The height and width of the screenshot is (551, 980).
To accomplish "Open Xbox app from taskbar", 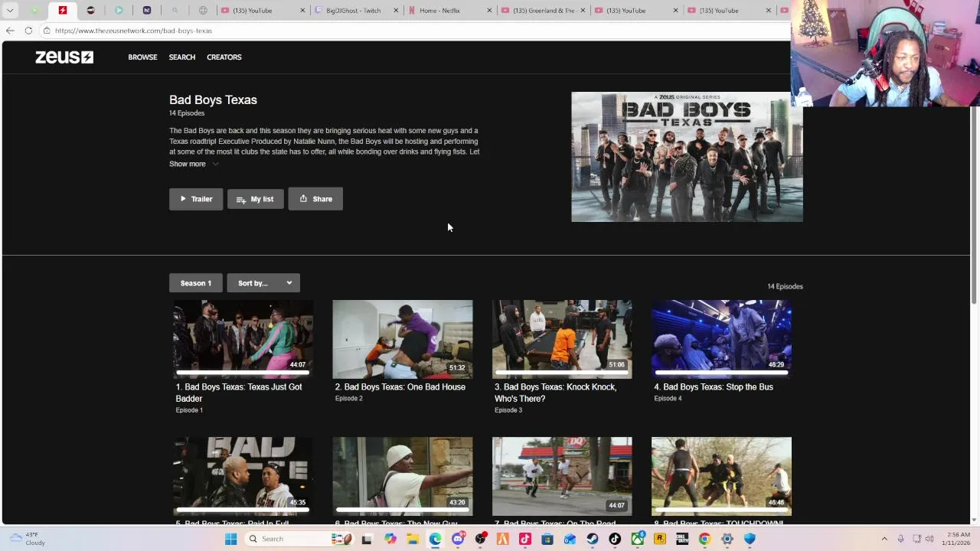I will pos(638,539).
